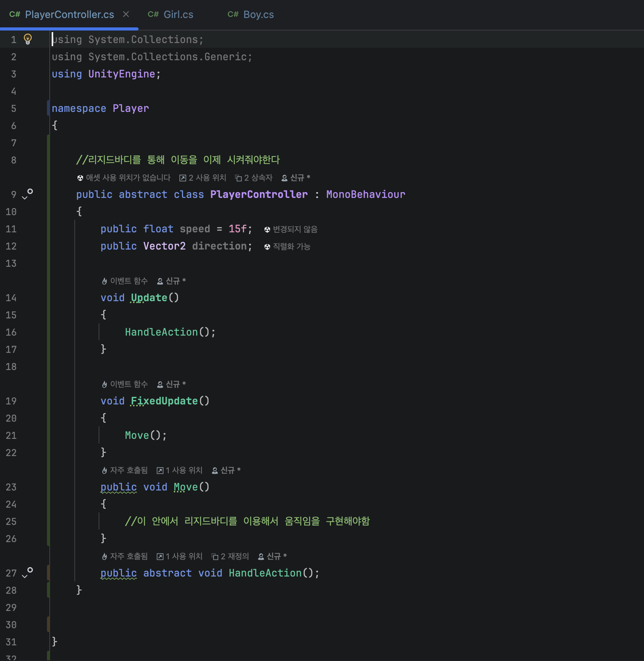
Task: Open '2 재정의' overrides lens above HandleAction
Action: tap(230, 557)
